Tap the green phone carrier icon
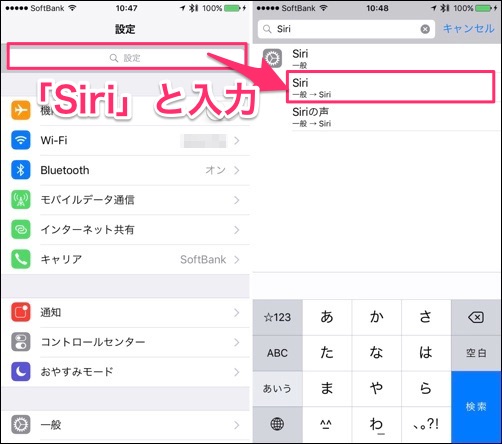The height and width of the screenshot is (444, 502). click(21, 259)
